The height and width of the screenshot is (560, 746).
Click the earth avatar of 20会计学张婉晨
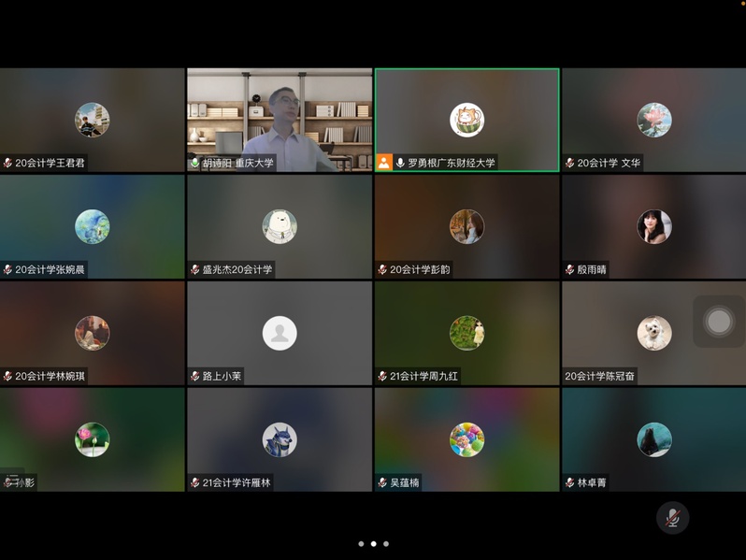click(92, 226)
